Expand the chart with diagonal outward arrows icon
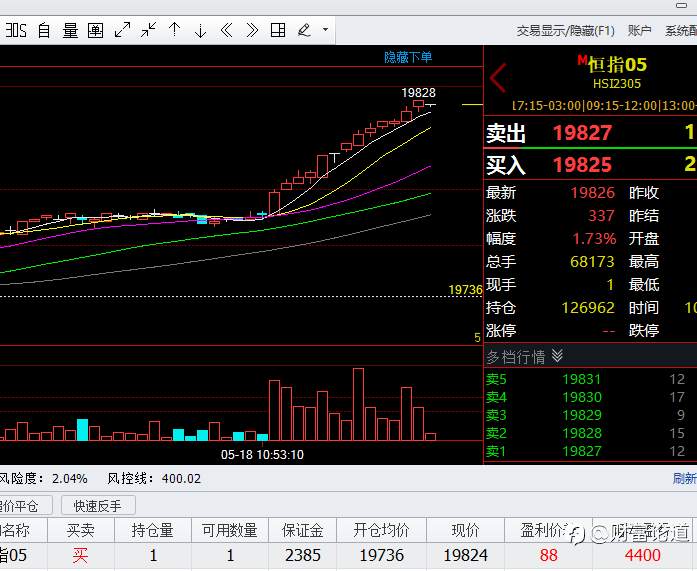The image size is (697, 571). click(x=122, y=30)
